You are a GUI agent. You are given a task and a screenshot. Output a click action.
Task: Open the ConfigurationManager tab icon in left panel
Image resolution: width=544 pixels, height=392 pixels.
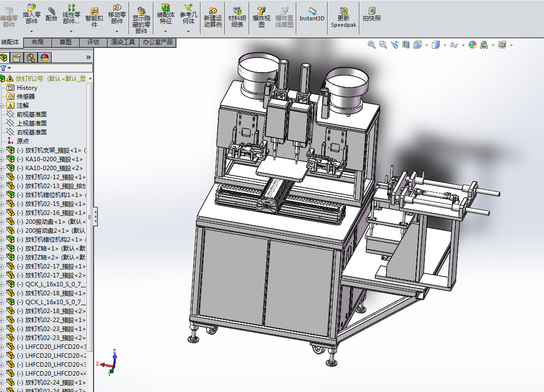pos(31,58)
